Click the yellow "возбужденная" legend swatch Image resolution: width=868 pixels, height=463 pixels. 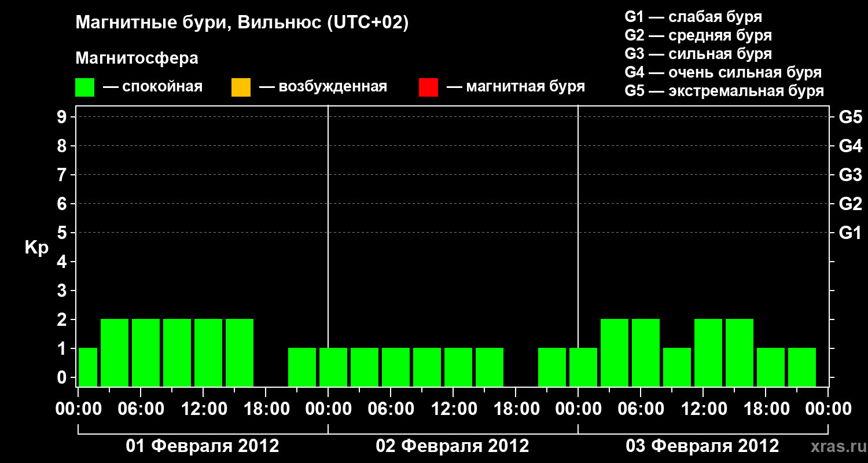(x=241, y=87)
